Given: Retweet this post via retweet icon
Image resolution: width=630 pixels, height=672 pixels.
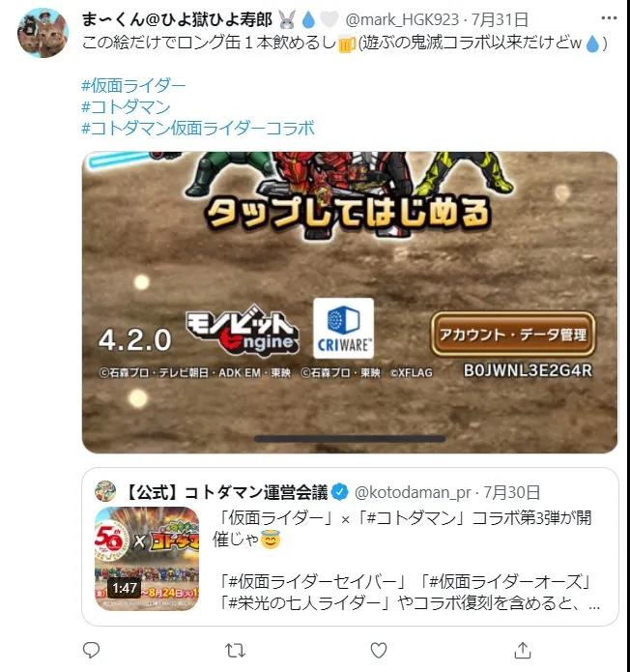Looking at the screenshot, I should point(235,651).
